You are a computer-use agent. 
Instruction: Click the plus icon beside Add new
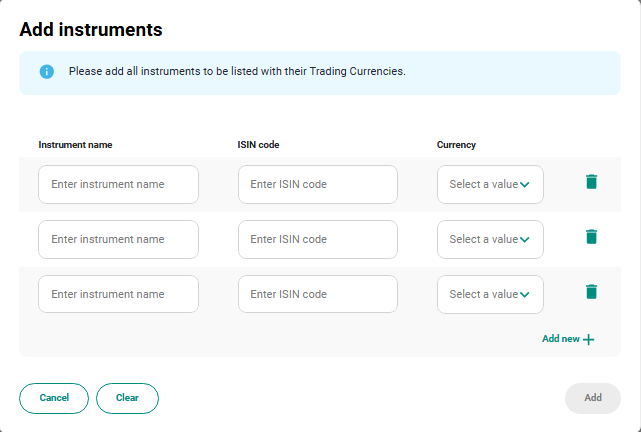(x=588, y=340)
